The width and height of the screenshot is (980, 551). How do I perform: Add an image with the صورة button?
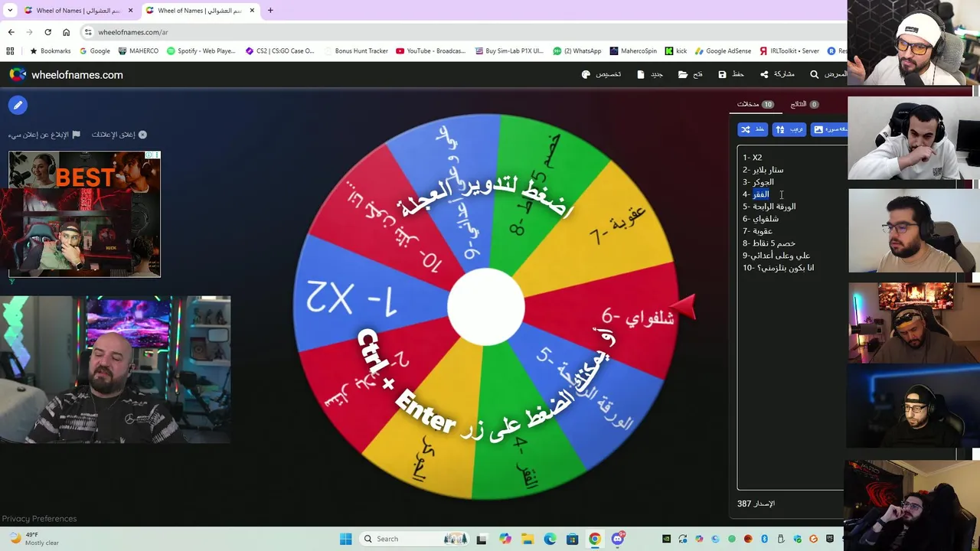pyautogui.click(x=830, y=129)
